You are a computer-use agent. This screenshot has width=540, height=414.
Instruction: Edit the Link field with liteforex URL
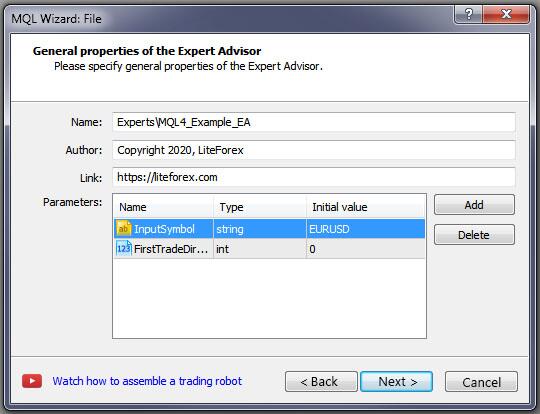[314, 177]
